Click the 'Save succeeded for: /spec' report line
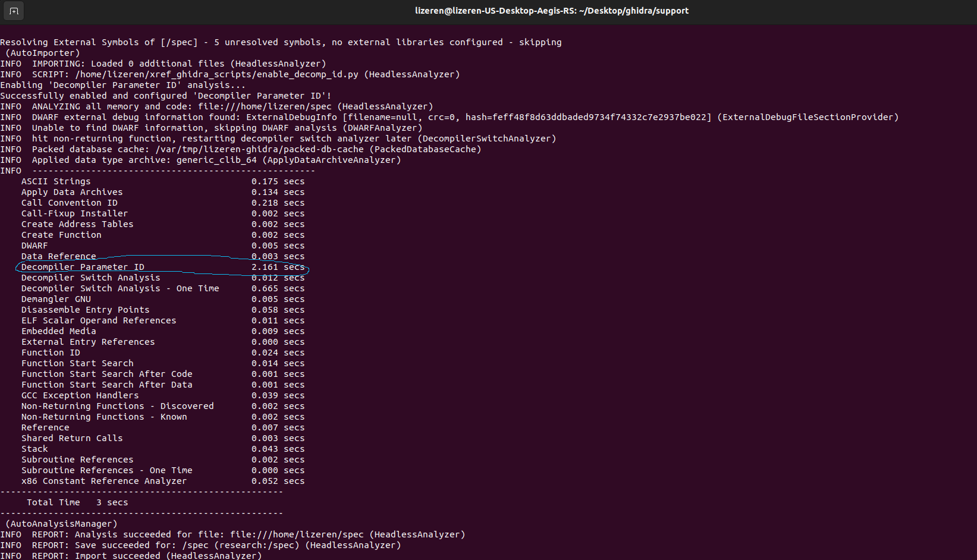The width and height of the screenshot is (977, 560). [200, 545]
